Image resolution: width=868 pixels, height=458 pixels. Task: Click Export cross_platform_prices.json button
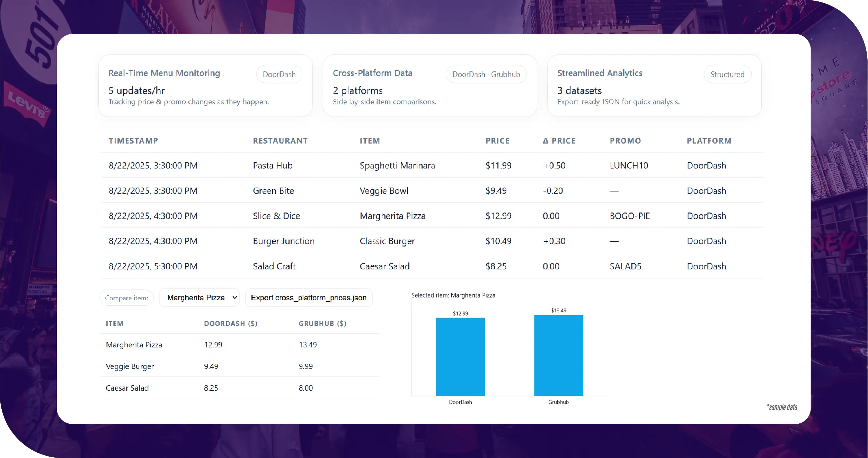(308, 297)
